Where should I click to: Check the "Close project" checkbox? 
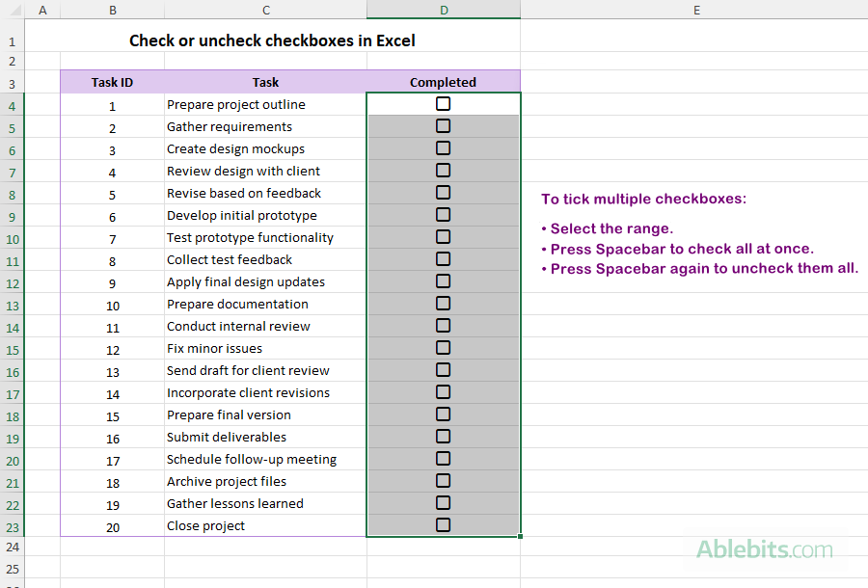[x=443, y=524]
